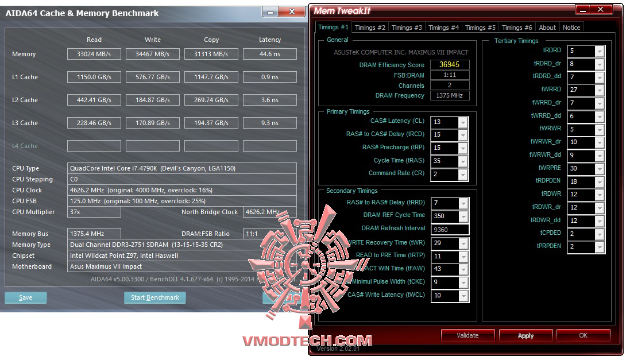Image resolution: width=626 pixels, height=364 pixels.
Task: Expand the tWRWR_dd dropdown
Action: [599, 156]
